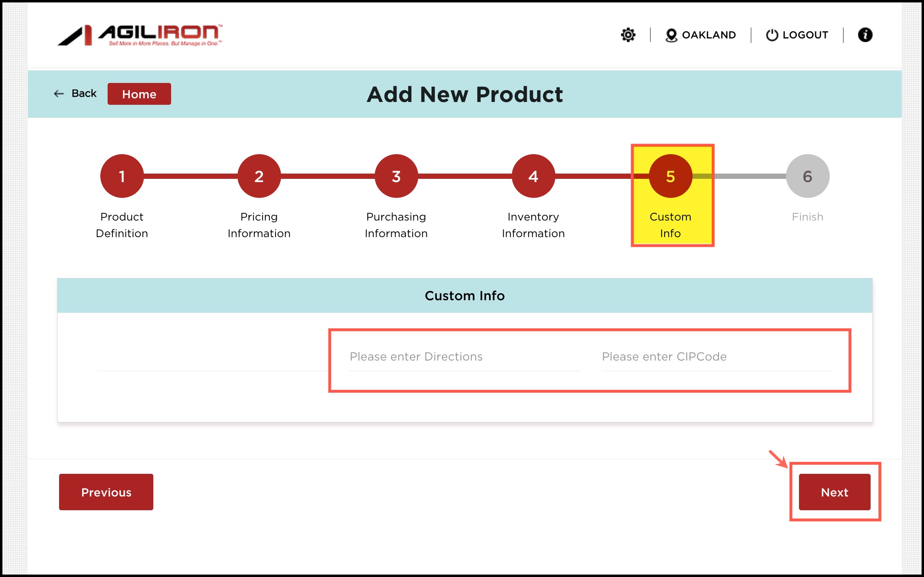The image size is (924, 577).
Task: Click step 6 Finish circle
Action: tap(807, 176)
